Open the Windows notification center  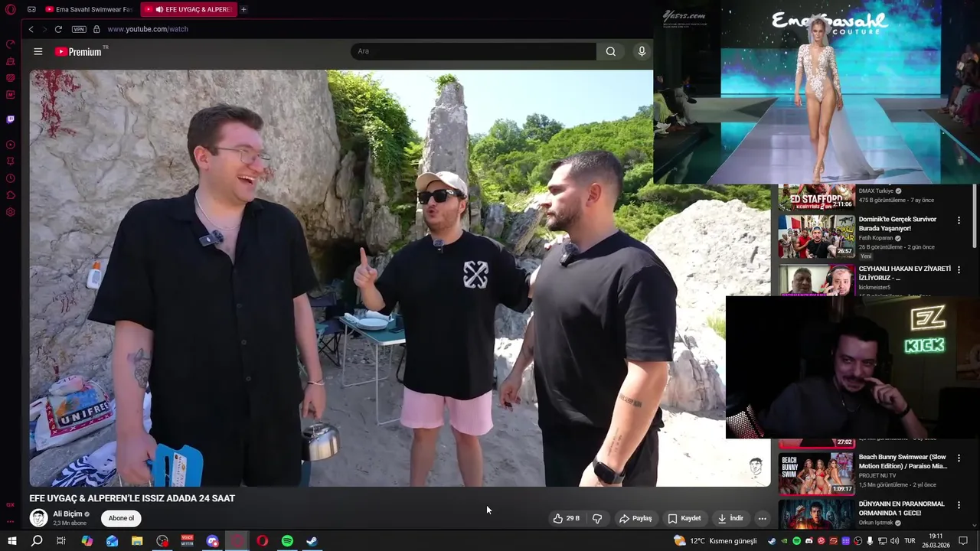click(963, 541)
